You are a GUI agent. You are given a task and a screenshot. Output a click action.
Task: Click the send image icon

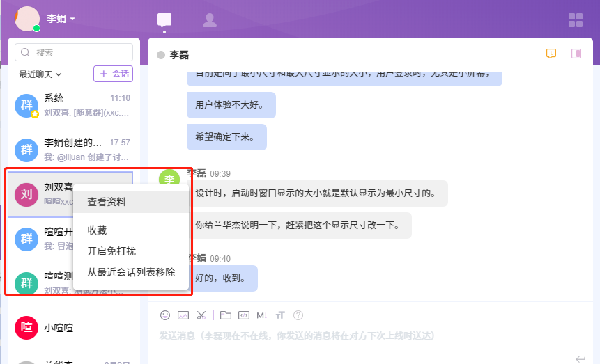pos(183,315)
